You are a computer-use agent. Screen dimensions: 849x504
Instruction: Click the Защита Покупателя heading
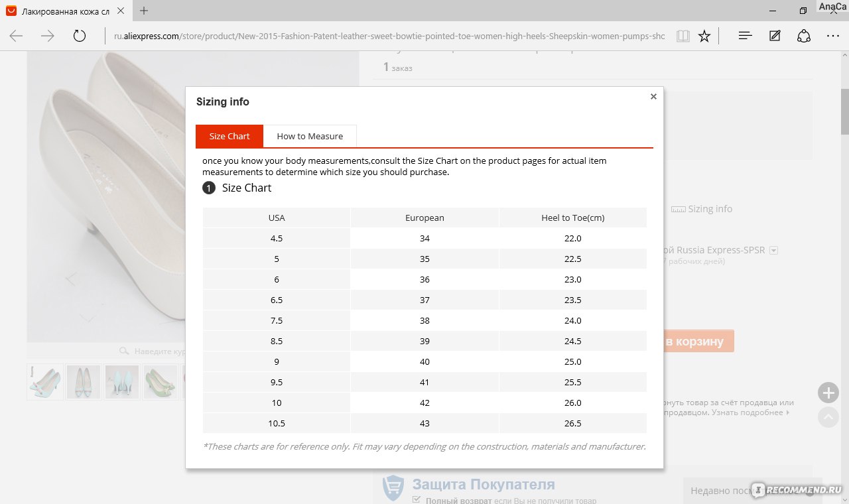tap(484, 484)
